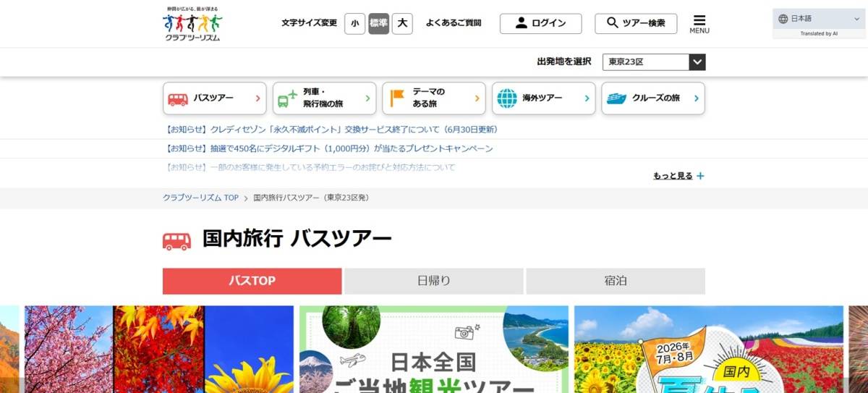
Task: Open the departure selector showing 東京23区
Action: click(x=654, y=62)
